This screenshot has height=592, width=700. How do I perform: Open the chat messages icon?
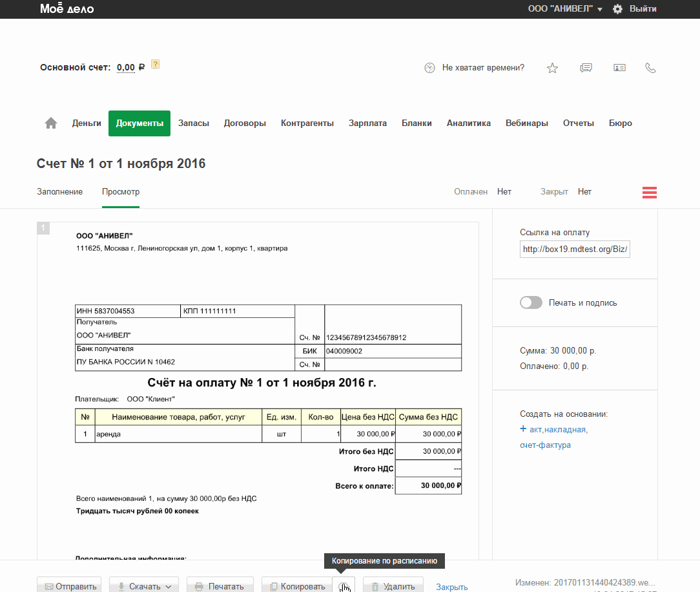(x=586, y=68)
